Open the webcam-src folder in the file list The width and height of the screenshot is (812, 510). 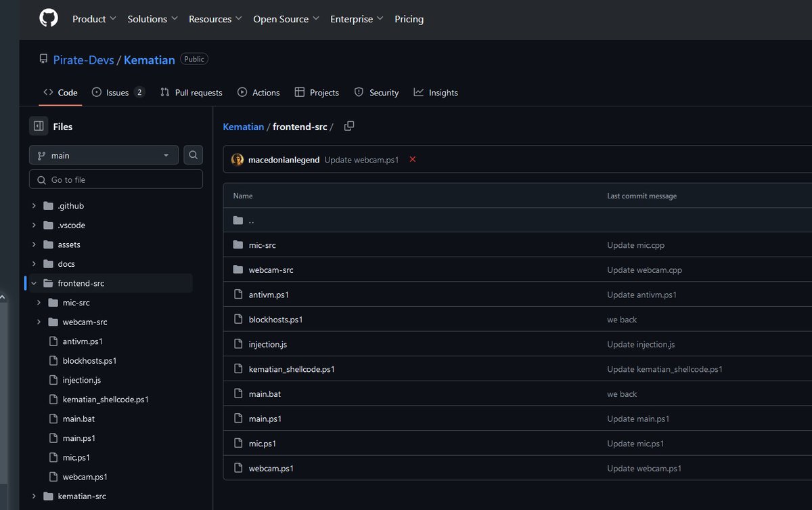pos(271,270)
